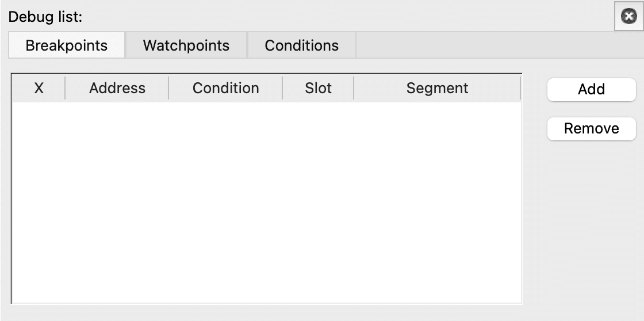
Task: Click inside the empty breakpoint list
Action: pyautogui.click(x=266, y=201)
